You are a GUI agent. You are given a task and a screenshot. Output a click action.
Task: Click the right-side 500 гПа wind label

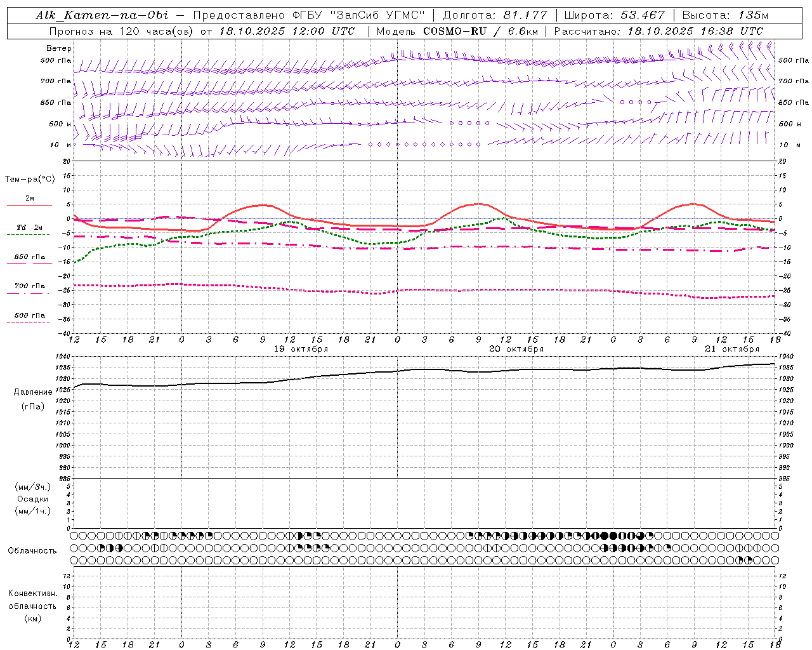pyautogui.click(x=794, y=60)
